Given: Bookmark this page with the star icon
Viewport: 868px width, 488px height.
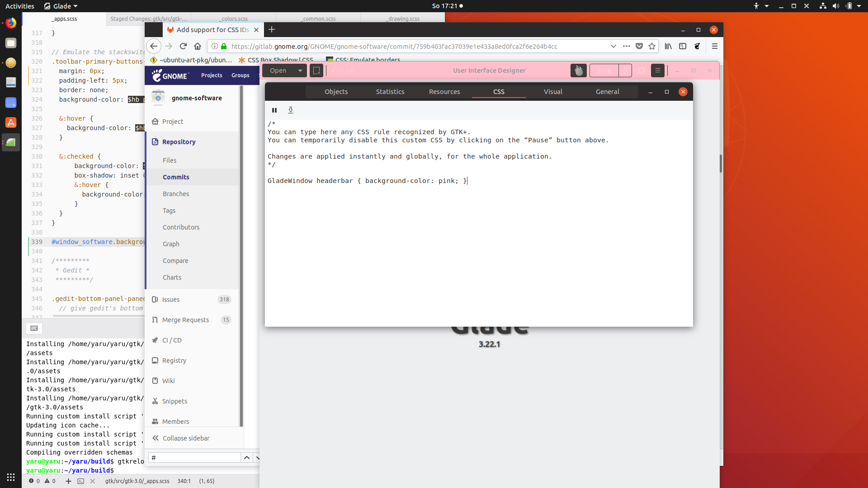Looking at the screenshot, I should tap(652, 46).
